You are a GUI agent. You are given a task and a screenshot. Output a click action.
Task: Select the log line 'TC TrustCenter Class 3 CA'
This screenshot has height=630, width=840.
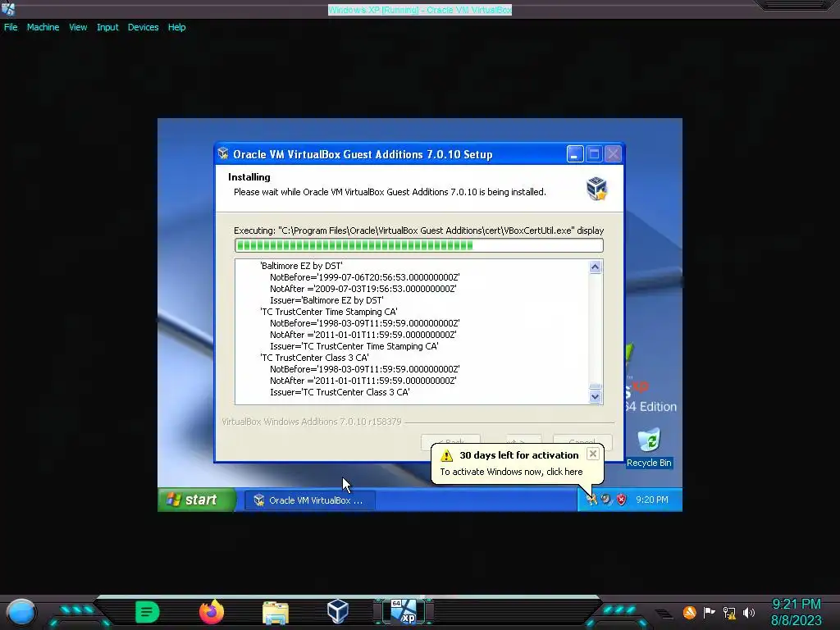(314, 358)
